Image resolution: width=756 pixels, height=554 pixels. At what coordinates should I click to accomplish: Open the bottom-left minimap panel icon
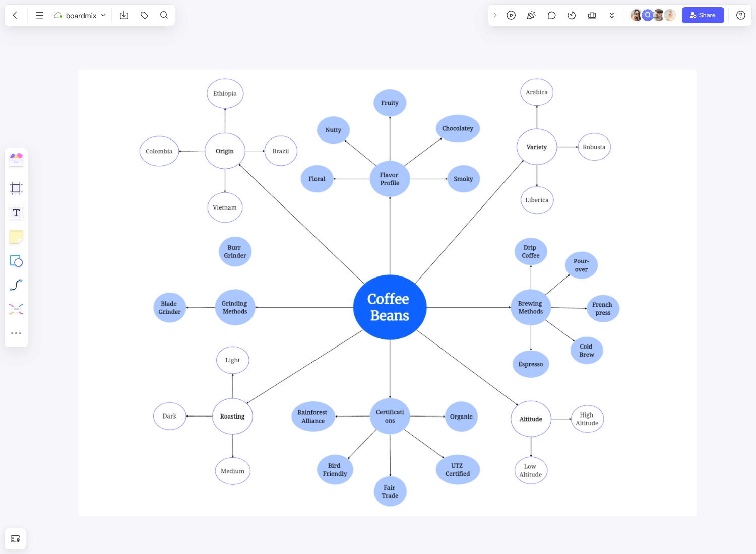click(x=15, y=539)
